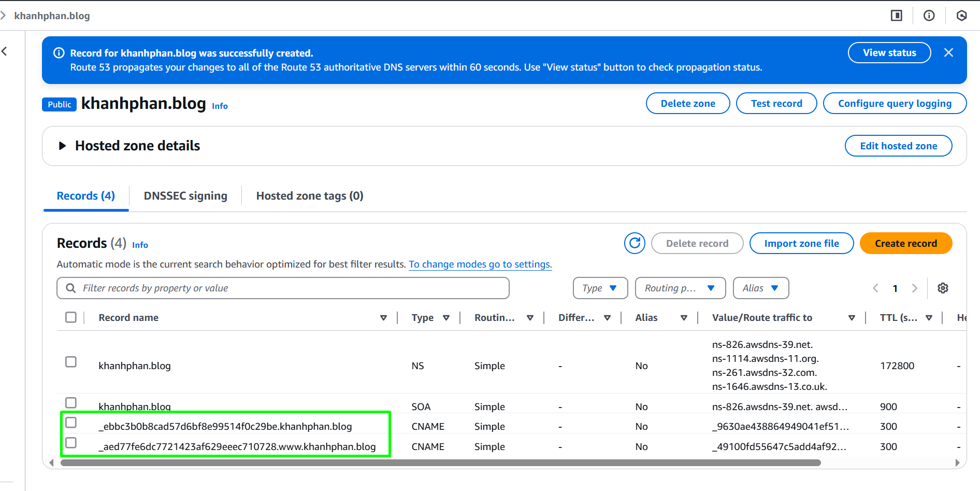Click page number 1 in pagination

click(x=895, y=288)
